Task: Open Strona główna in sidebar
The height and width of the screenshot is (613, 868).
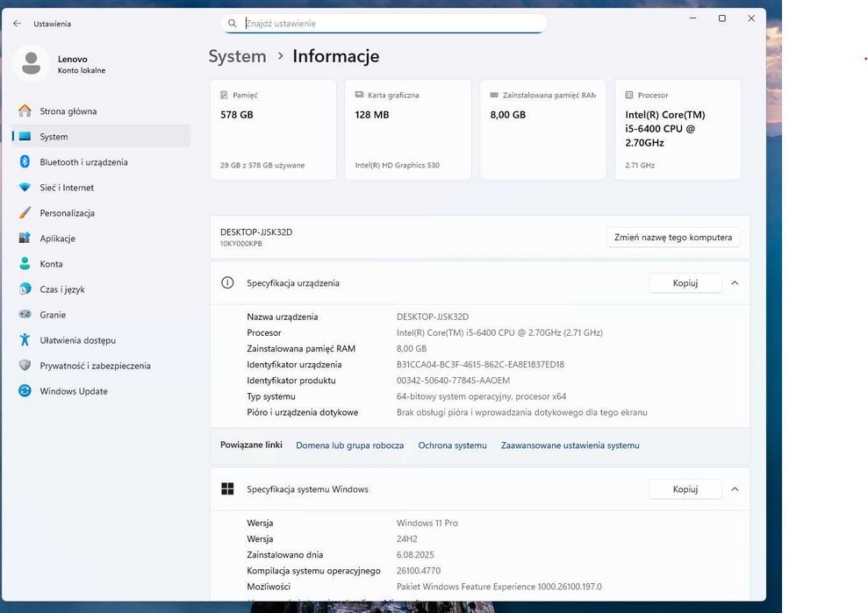Action: coord(101,111)
